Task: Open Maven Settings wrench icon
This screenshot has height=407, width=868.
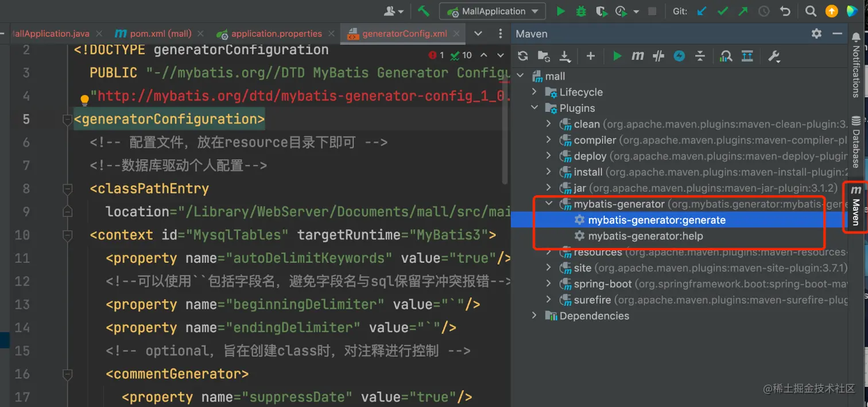Action: click(x=774, y=56)
